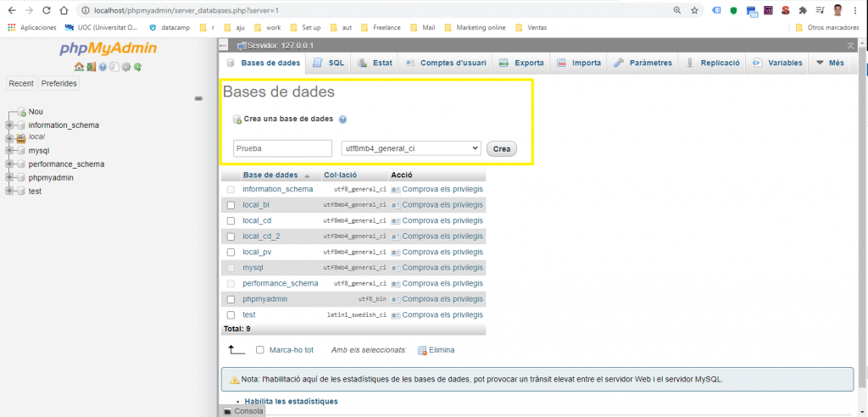868x417 pixels.
Task: Open the Comptes d'usuari tab
Action: pyautogui.click(x=446, y=63)
